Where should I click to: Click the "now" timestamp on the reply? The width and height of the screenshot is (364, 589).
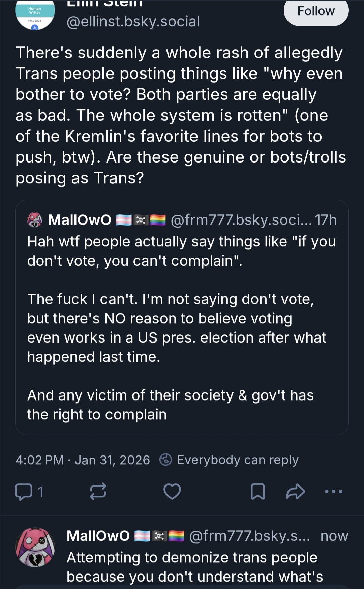click(x=334, y=536)
